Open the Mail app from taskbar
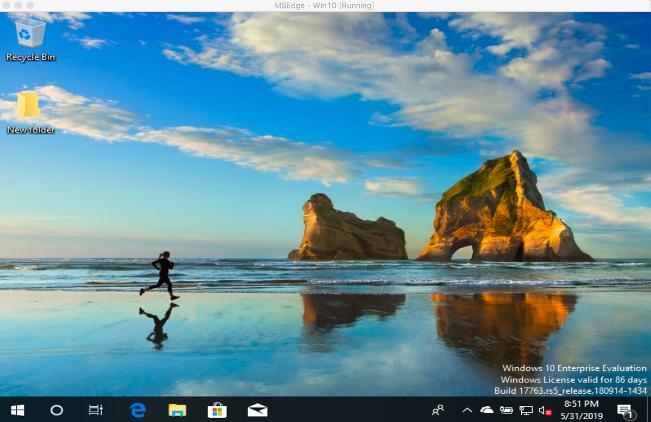The width and height of the screenshot is (651, 422). [257, 410]
